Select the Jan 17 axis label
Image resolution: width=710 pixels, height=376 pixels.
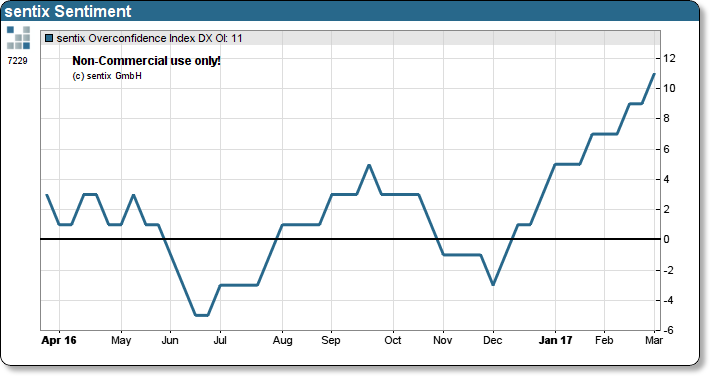click(x=555, y=340)
